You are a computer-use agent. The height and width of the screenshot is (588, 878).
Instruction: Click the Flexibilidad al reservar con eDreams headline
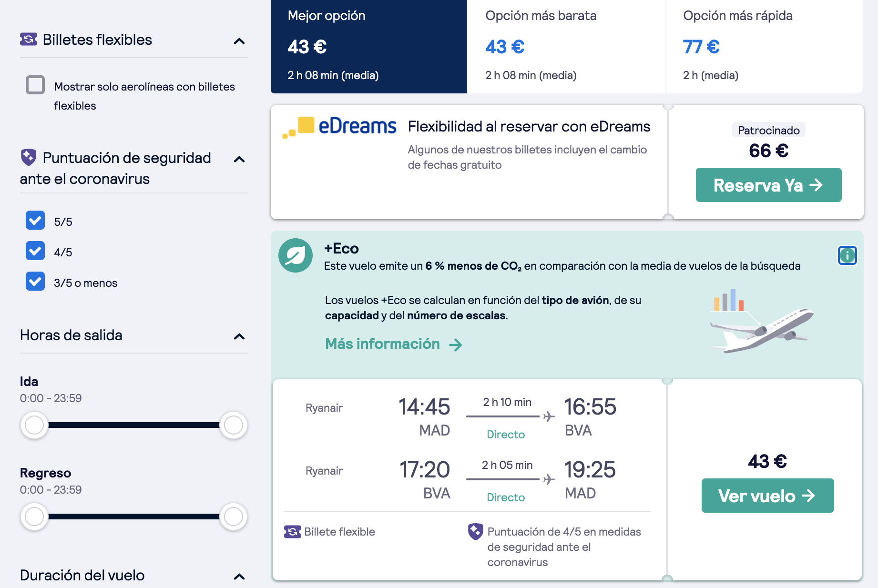(x=529, y=127)
